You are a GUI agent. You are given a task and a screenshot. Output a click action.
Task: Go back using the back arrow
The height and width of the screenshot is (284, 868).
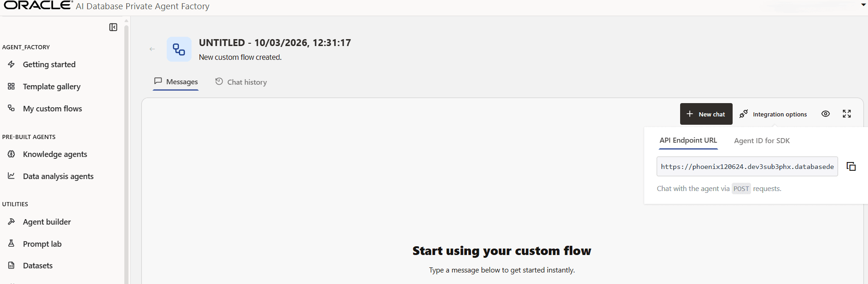pyautogui.click(x=152, y=49)
